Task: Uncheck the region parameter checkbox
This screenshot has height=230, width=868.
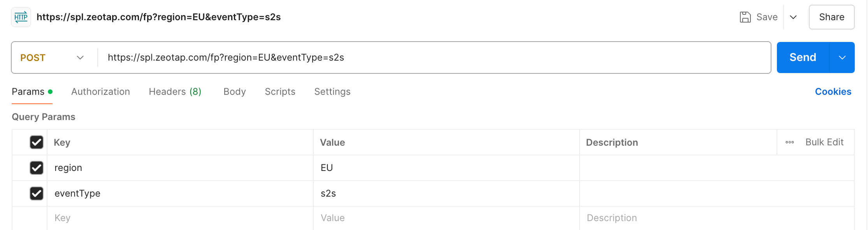Action: point(37,168)
